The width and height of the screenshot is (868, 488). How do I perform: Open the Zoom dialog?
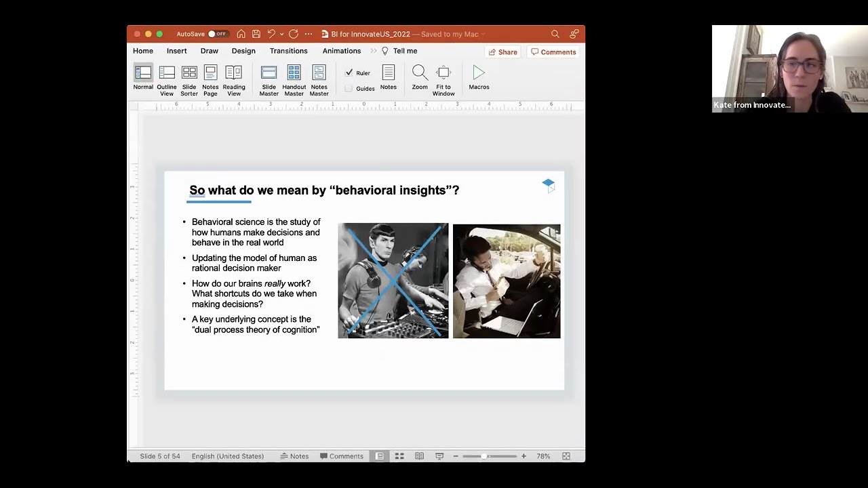tap(420, 77)
